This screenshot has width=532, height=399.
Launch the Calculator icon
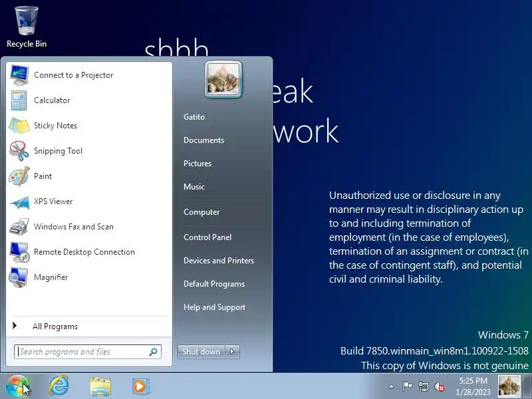19,100
